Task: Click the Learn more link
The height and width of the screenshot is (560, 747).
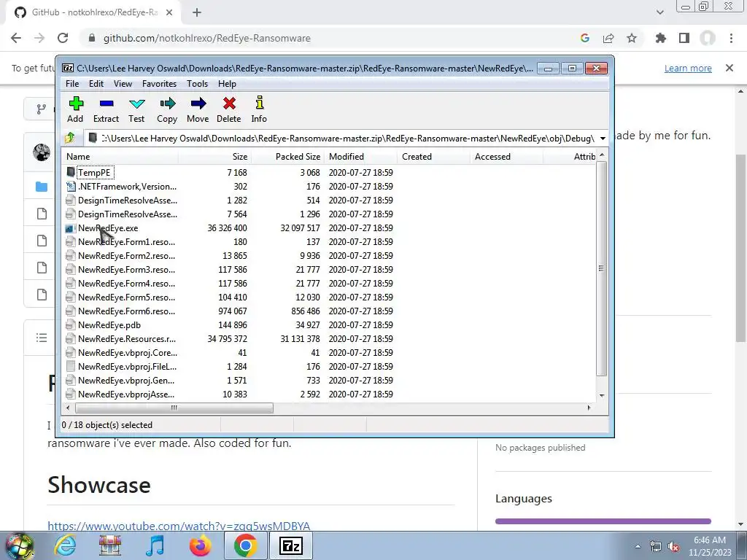Action: pyautogui.click(x=688, y=68)
